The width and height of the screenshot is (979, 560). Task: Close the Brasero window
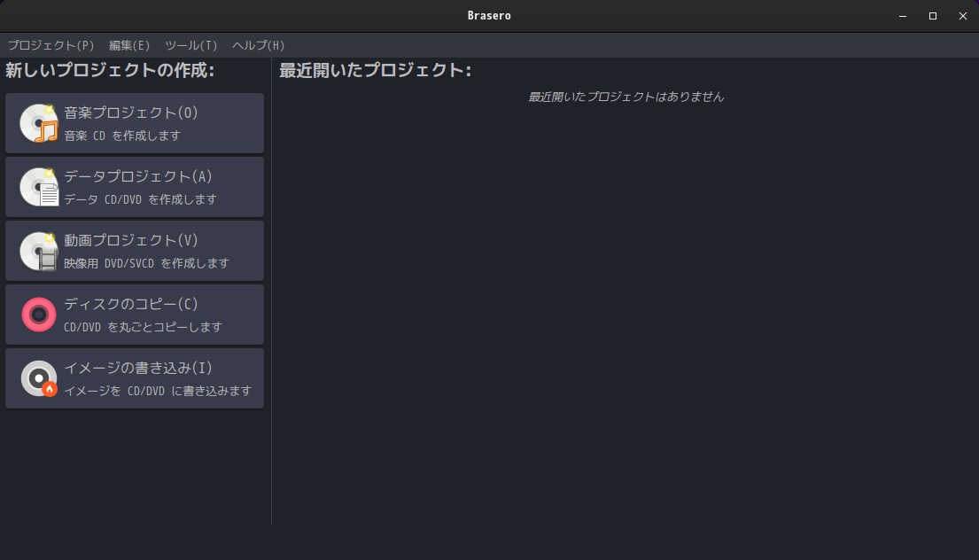(963, 16)
